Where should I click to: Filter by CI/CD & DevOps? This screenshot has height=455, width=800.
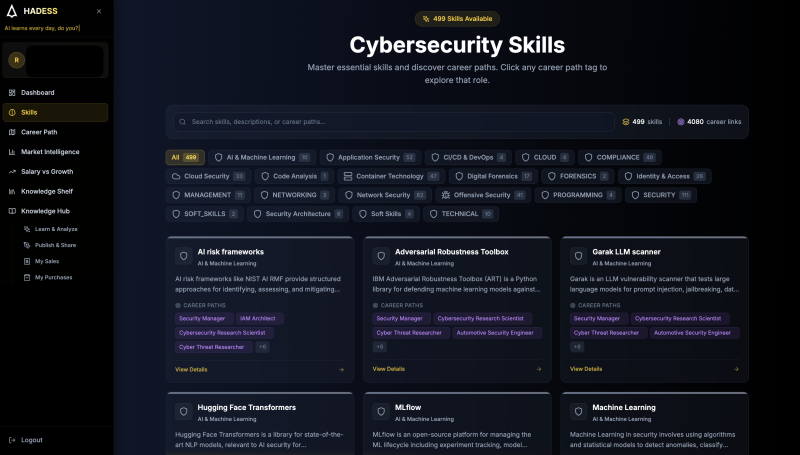coord(468,158)
